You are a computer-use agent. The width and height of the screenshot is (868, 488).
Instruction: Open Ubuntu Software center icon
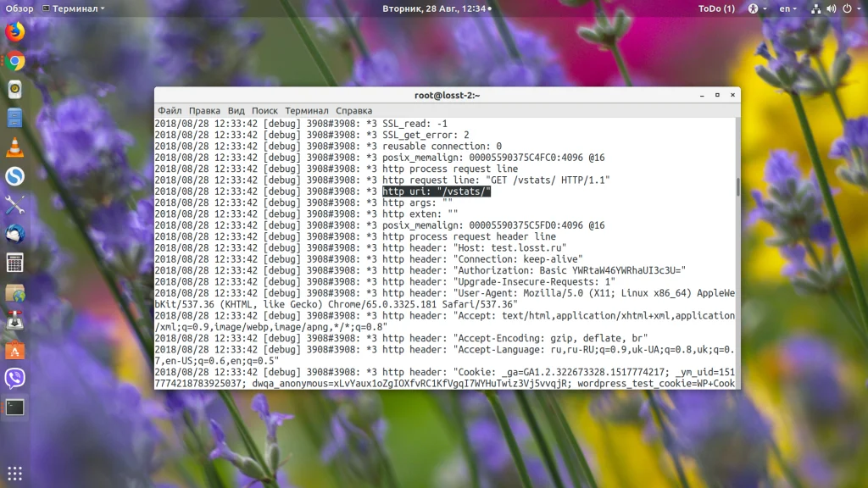pyautogui.click(x=15, y=350)
